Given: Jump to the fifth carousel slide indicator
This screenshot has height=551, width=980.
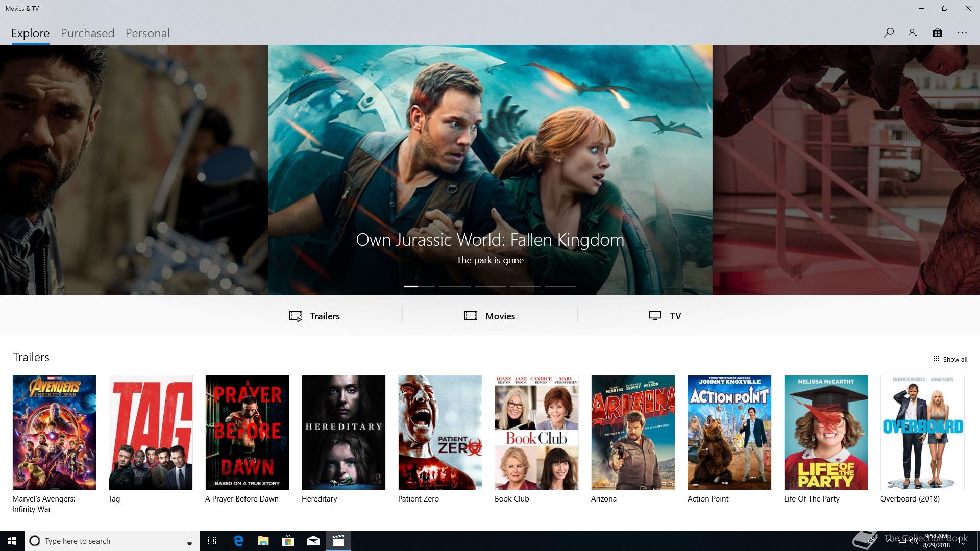Looking at the screenshot, I should (560, 286).
